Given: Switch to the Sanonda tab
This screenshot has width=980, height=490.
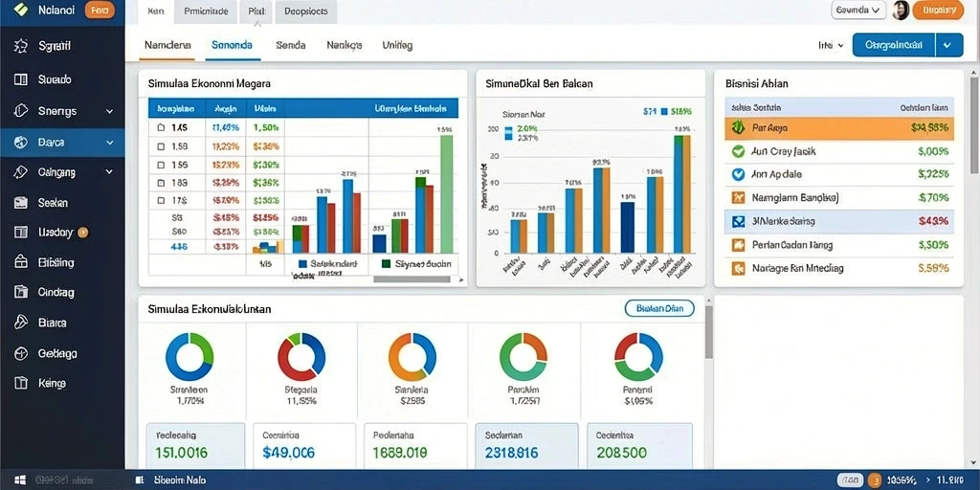Looking at the screenshot, I should click(x=232, y=46).
